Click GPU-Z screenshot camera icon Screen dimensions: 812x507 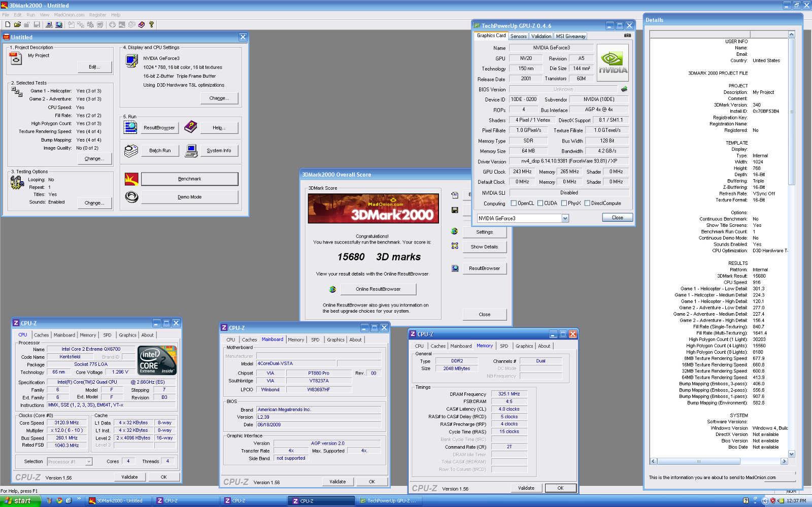[627, 36]
